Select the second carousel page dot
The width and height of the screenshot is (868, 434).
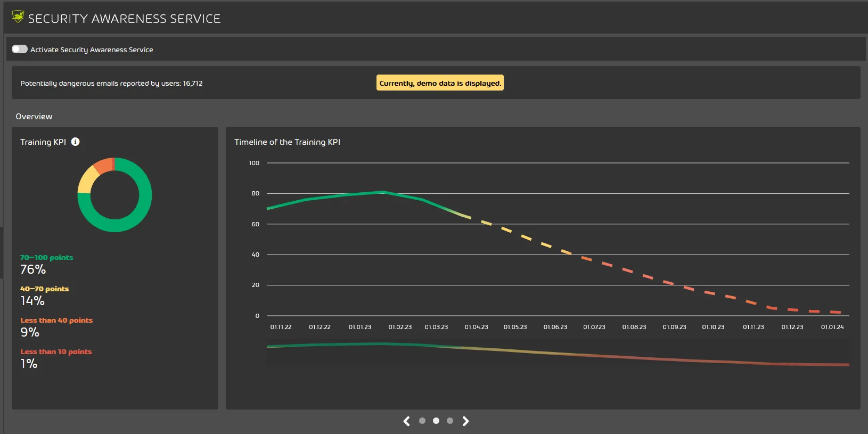(436, 421)
